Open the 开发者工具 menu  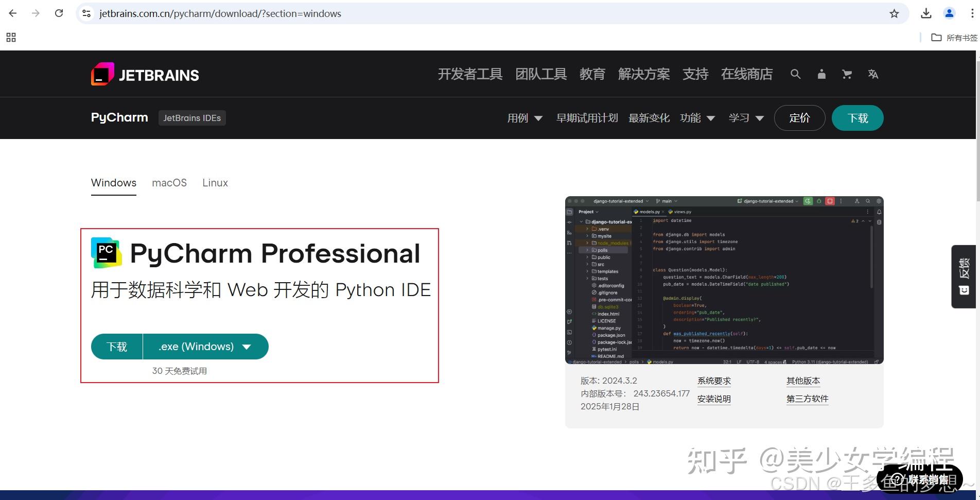(469, 74)
